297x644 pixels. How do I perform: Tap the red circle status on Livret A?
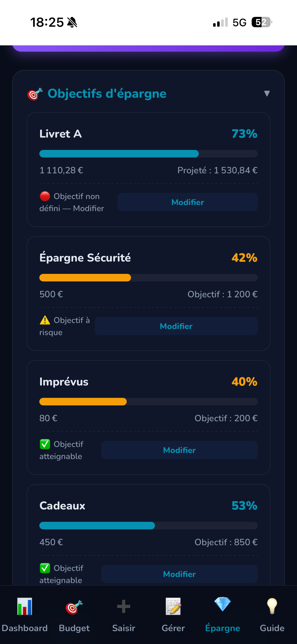[45, 196]
